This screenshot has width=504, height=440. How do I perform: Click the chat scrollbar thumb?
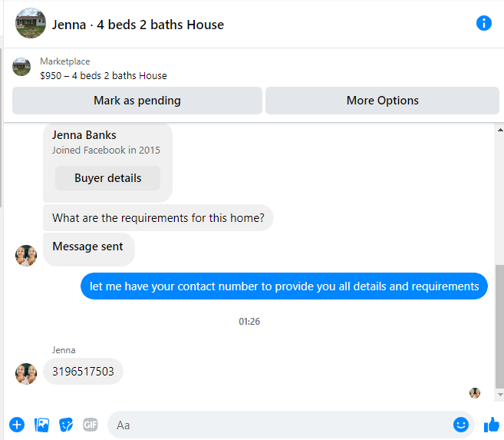(x=499, y=327)
